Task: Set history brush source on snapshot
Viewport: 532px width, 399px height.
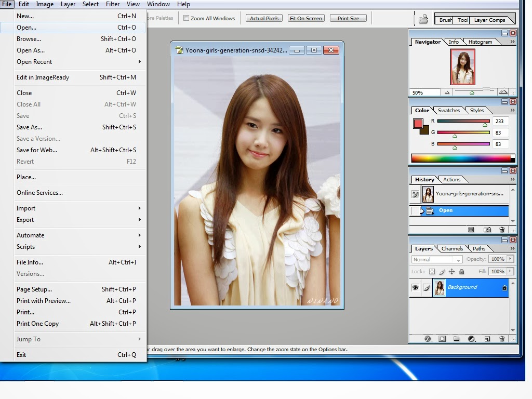Action: tap(415, 194)
